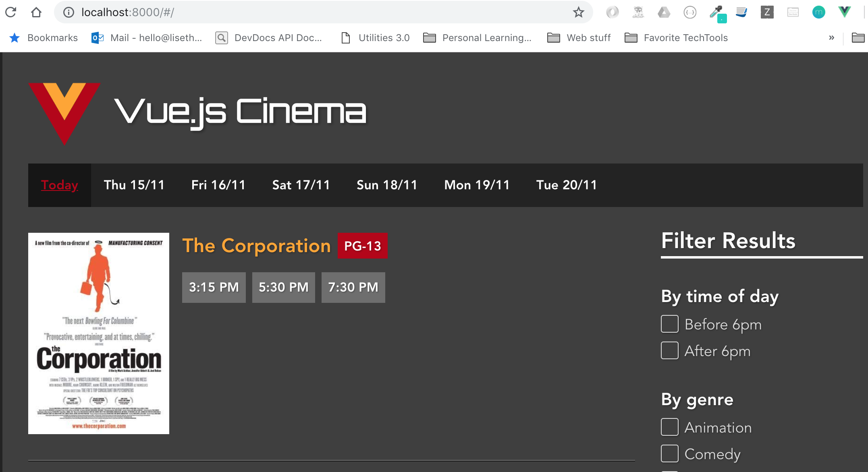Switch to Fri 16/11 tab
Viewport: 868px width, 472px height.
tap(218, 185)
